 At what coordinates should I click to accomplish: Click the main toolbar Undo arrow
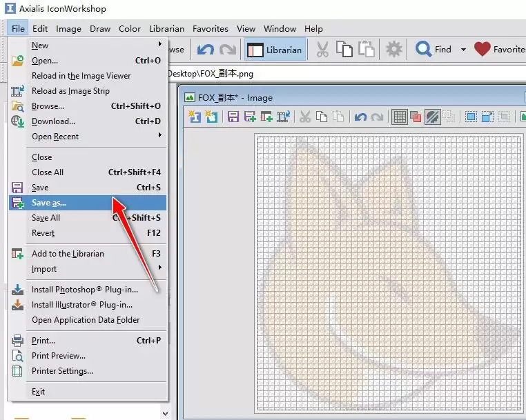tap(205, 50)
